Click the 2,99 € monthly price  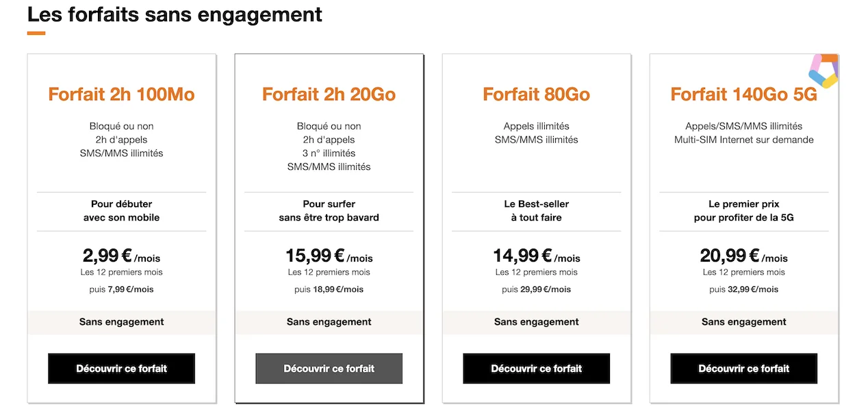[x=121, y=256]
